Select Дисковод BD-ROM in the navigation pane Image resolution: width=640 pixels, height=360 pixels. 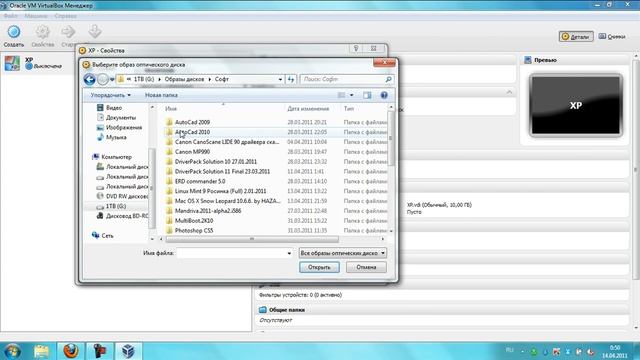pyautogui.click(x=122, y=216)
